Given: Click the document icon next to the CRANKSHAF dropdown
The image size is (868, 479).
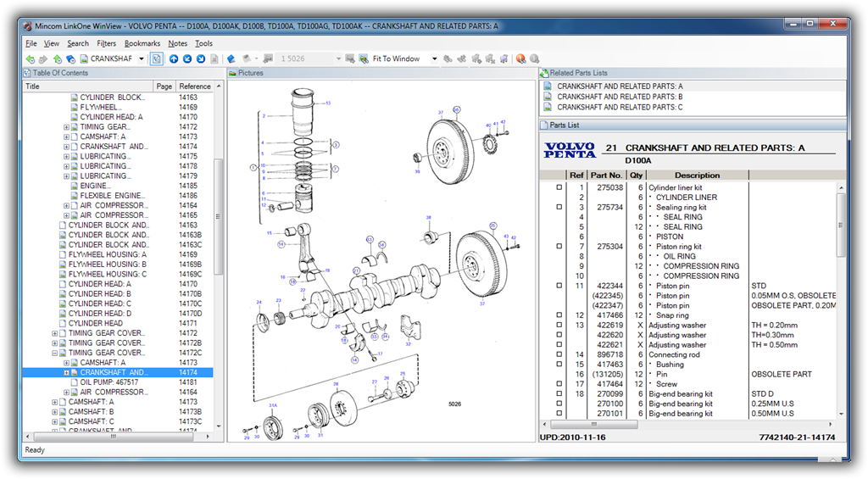Looking at the screenshot, I should (x=84, y=58).
